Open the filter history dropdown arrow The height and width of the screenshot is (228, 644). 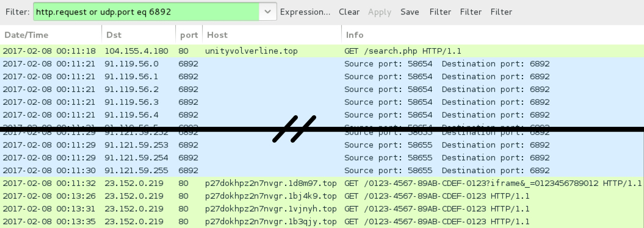click(268, 12)
